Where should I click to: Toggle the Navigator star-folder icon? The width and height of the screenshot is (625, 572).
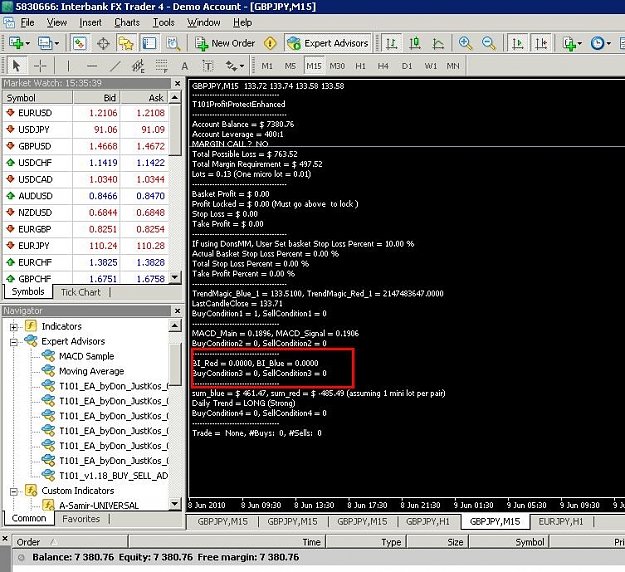point(126,43)
